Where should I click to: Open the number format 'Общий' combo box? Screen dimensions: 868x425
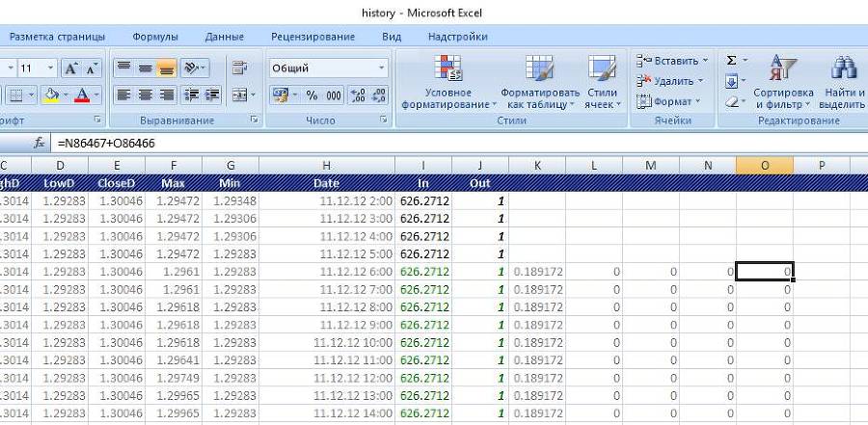coord(328,68)
